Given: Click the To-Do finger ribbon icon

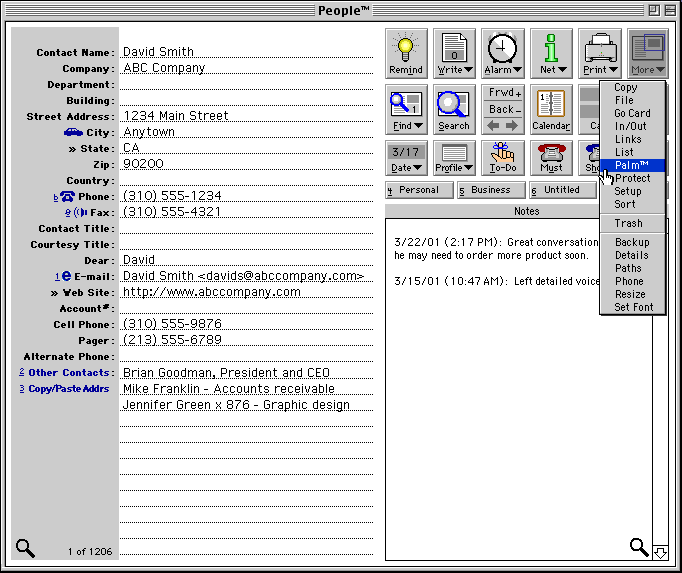Looking at the screenshot, I should [x=502, y=158].
